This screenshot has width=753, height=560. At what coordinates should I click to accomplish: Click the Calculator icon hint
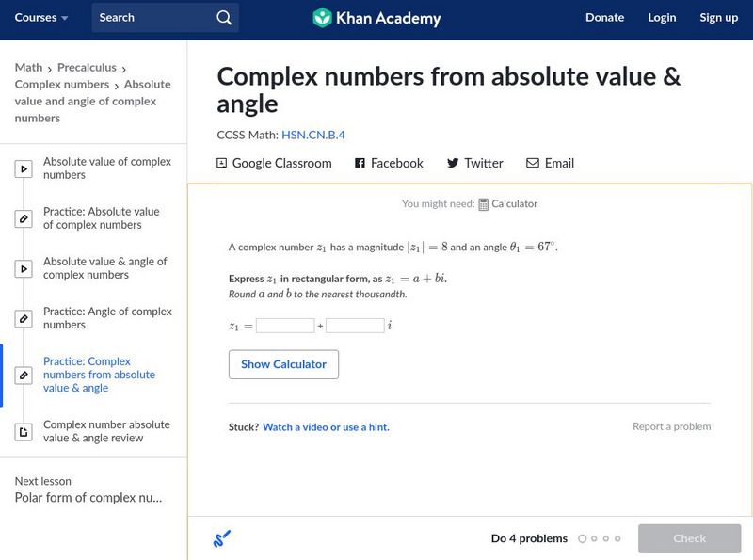coord(484,204)
